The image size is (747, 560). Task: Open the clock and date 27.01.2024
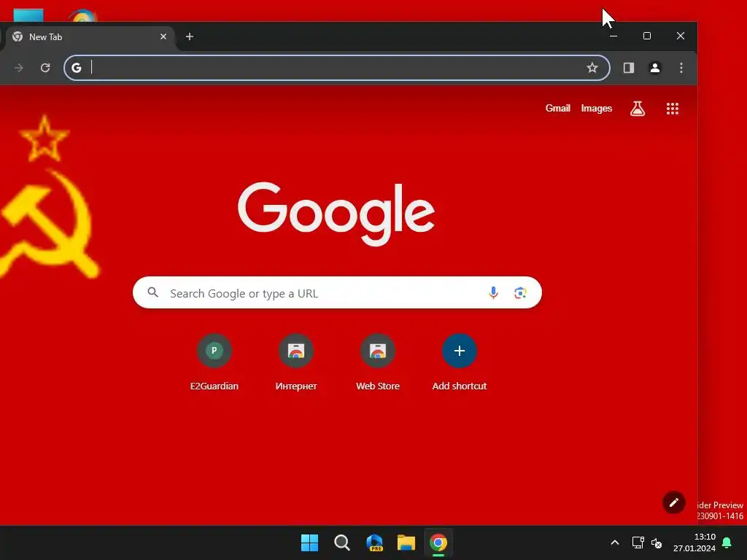tap(694, 542)
